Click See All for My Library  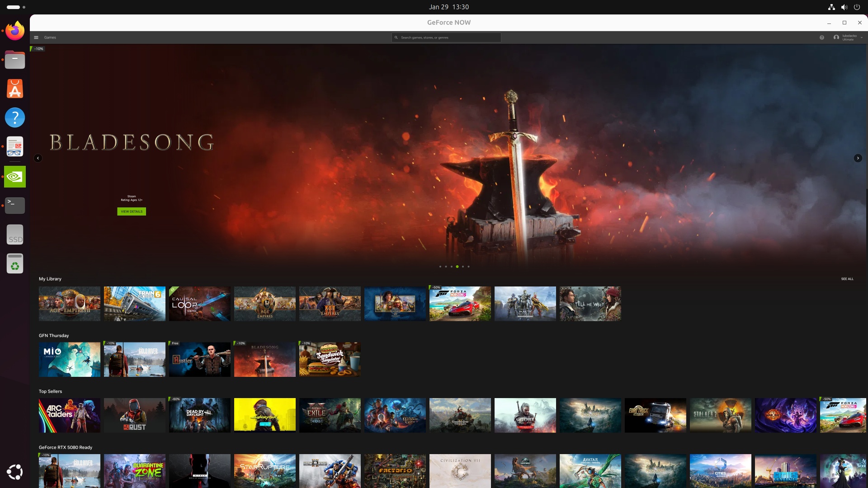click(847, 279)
